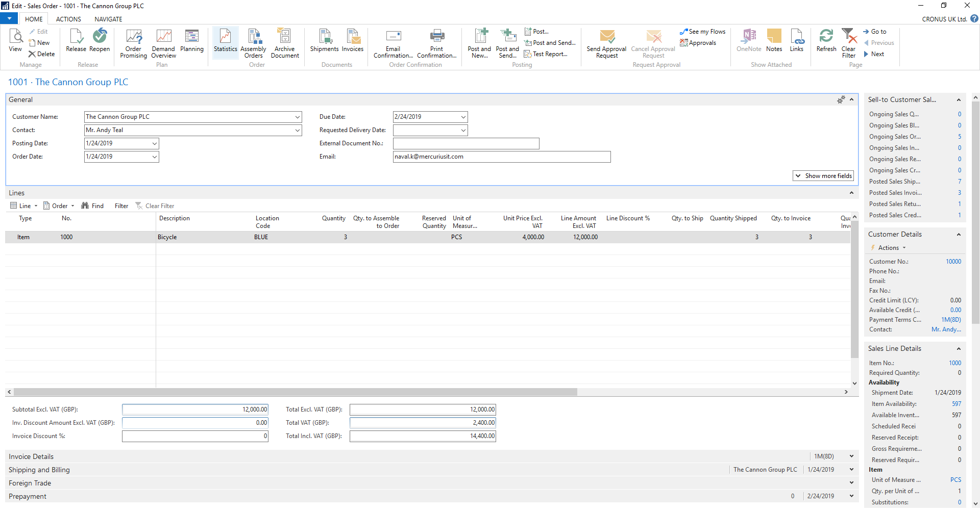Open Test Report
Screen dimensions: 980x512
click(546, 54)
